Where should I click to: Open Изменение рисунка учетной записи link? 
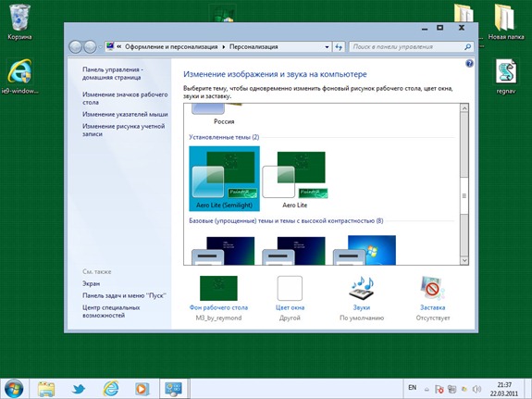click(123, 130)
